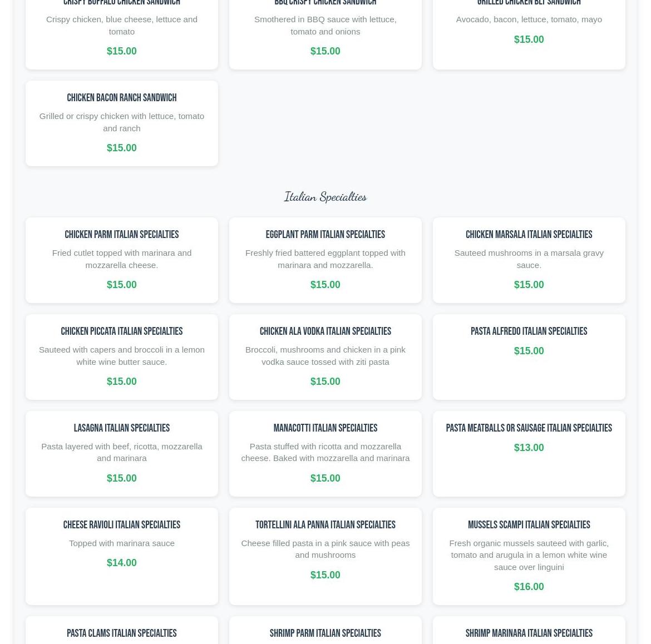The width and height of the screenshot is (651, 644).
Task: Click the Shrimp Parm Italian Specialties title
Action: coord(325,633)
